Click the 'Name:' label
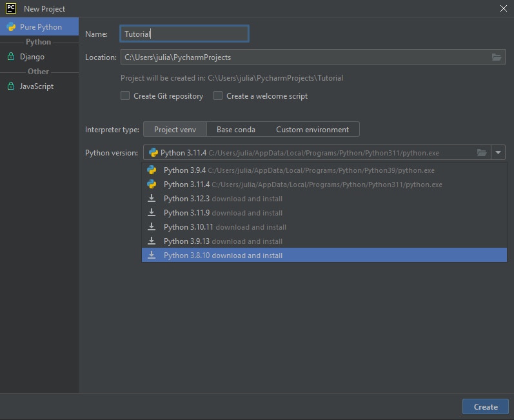514x420 pixels. coord(96,34)
